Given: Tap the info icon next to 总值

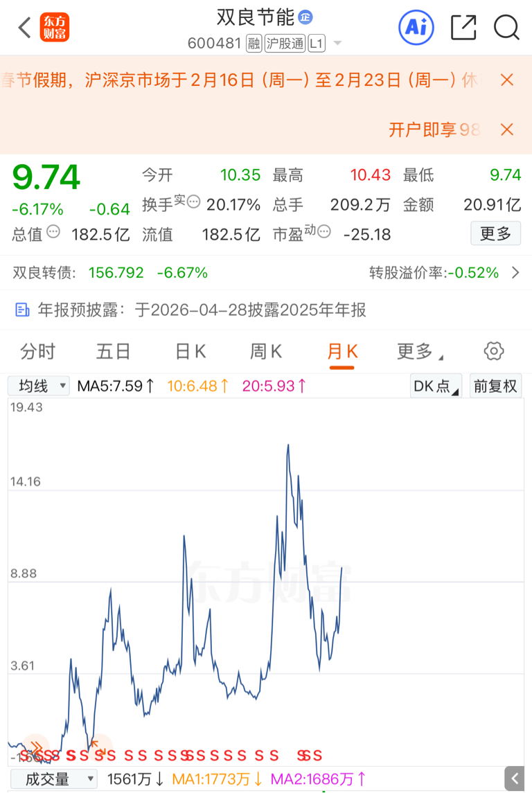Looking at the screenshot, I should click(x=53, y=232).
